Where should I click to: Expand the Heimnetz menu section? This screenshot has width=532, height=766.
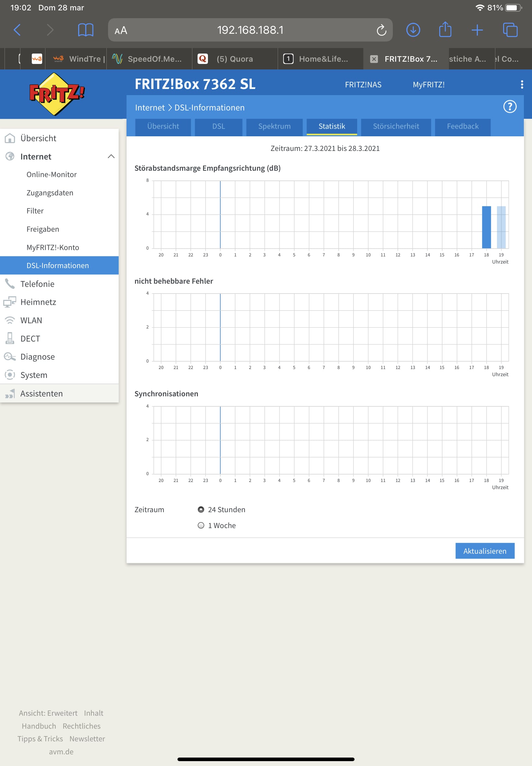[38, 302]
